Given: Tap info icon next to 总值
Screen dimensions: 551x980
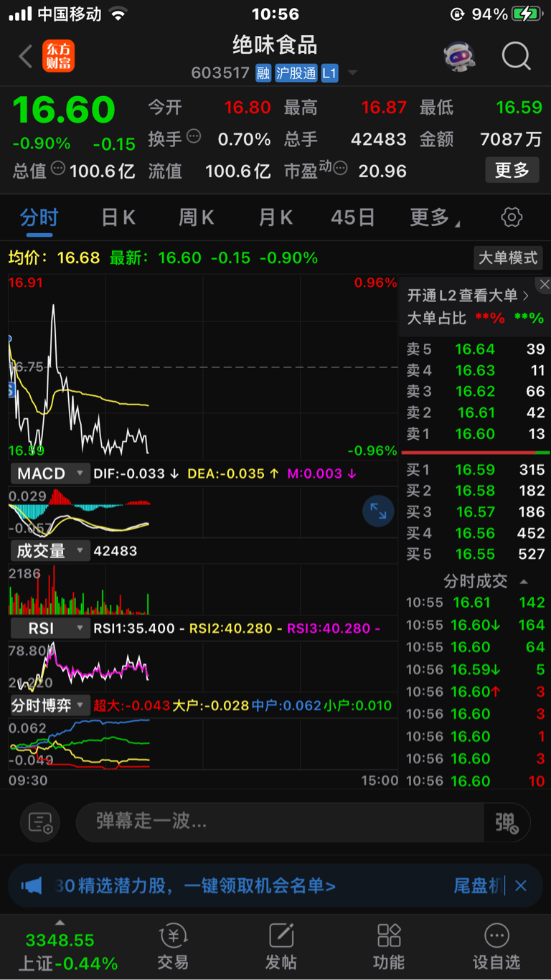Looking at the screenshot, I should point(58,169).
